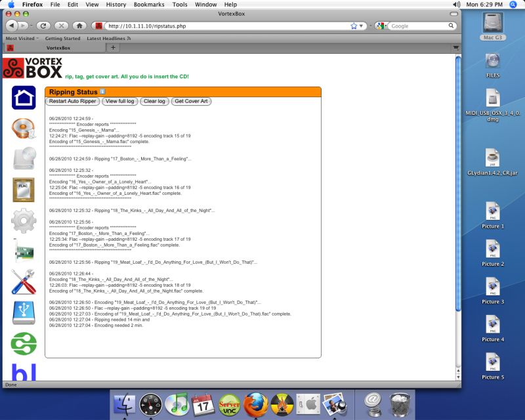Image resolution: width=525 pixels, height=420 pixels.
Task: Select MIDI_USB_OSX_3_4_0.dmg on the desktop
Action: pyautogui.click(x=493, y=105)
